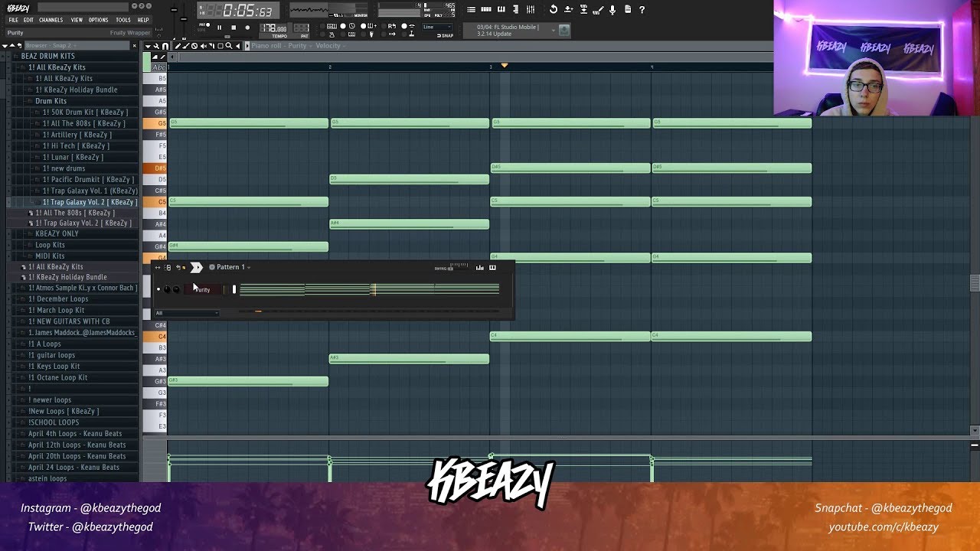The height and width of the screenshot is (551, 980).
Task: Click the Save project icon
Action: coord(568,9)
